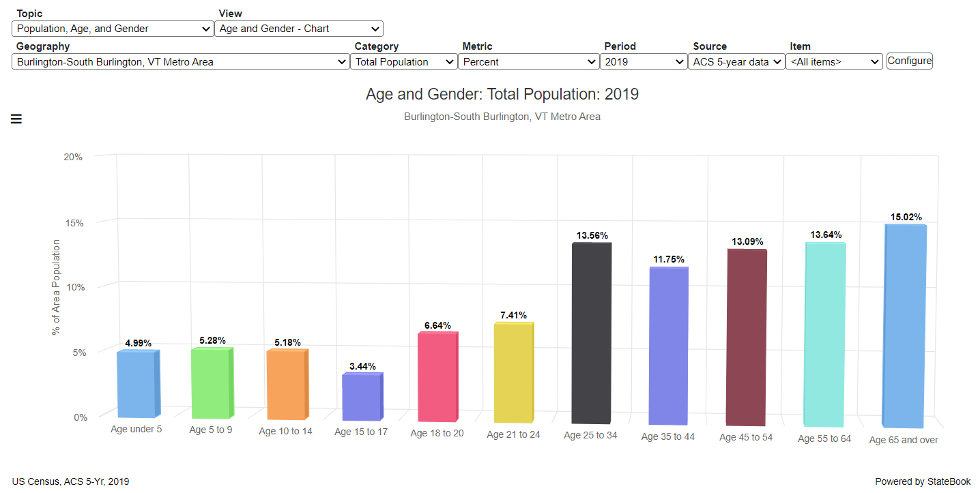The width and height of the screenshot is (980, 493).
Task: Select the Age 65 and over bar
Action: 904,326
